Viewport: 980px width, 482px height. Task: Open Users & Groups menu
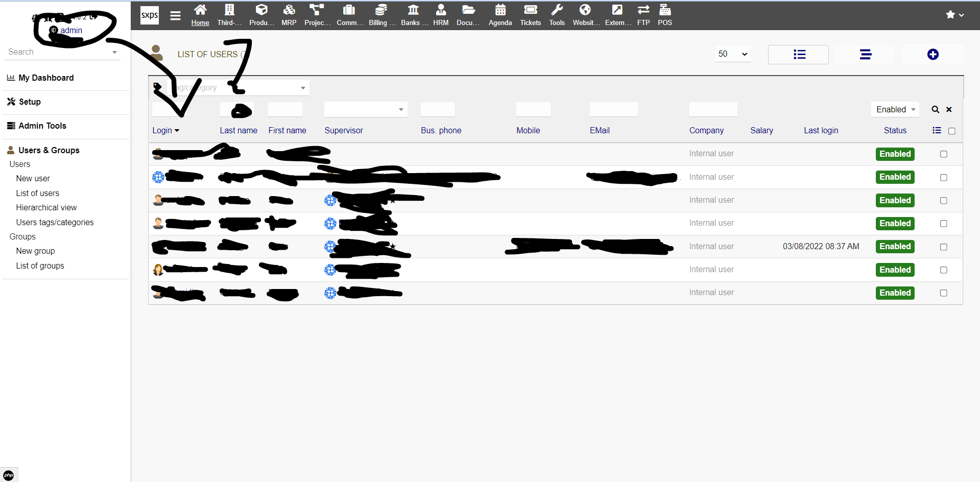tap(49, 150)
